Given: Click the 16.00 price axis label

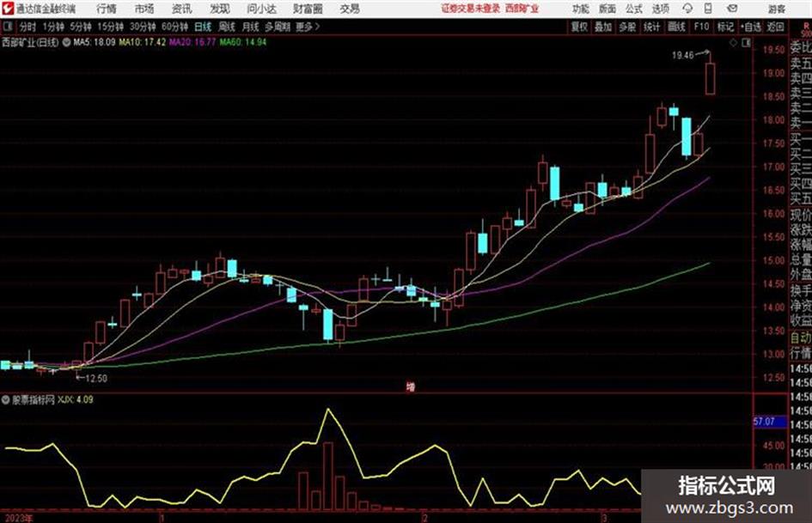Looking at the screenshot, I should (x=773, y=213).
